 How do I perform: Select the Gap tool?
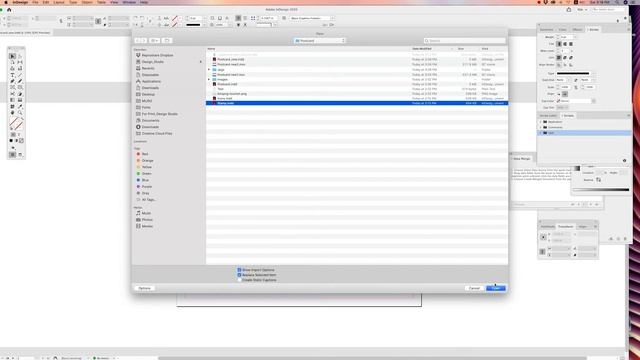pyautogui.click(x=20, y=62)
